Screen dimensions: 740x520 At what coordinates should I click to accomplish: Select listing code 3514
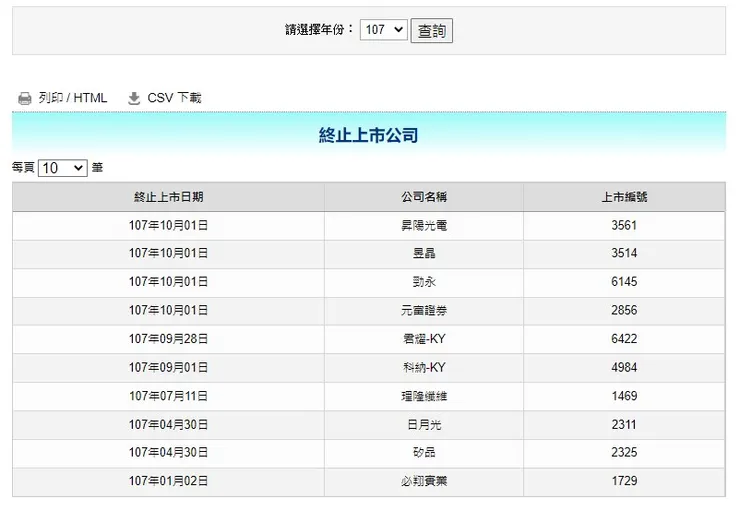[x=624, y=253]
